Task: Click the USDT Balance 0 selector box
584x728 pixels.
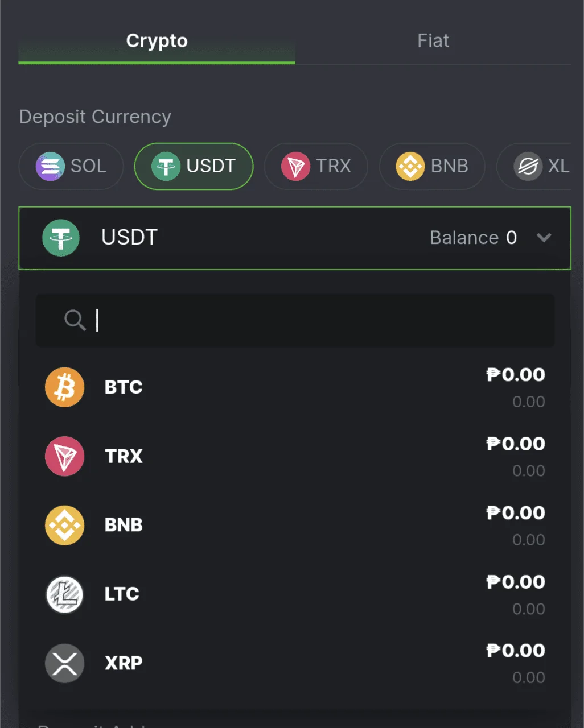Action: click(x=295, y=238)
